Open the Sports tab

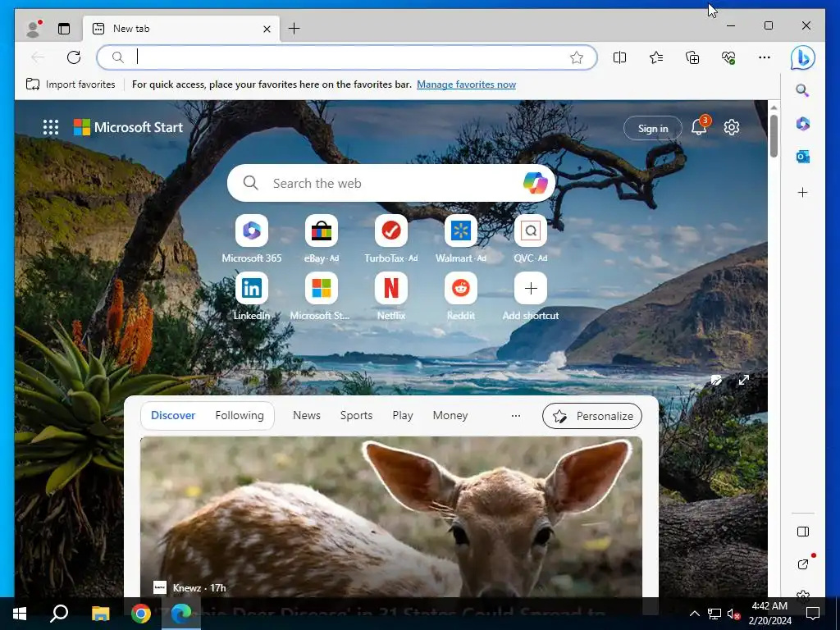coord(356,415)
